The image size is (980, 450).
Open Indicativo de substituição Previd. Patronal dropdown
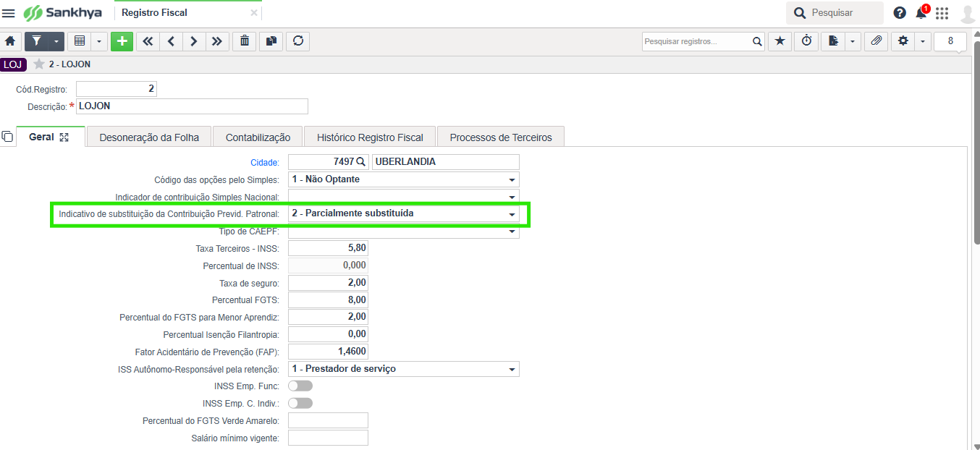404,214
